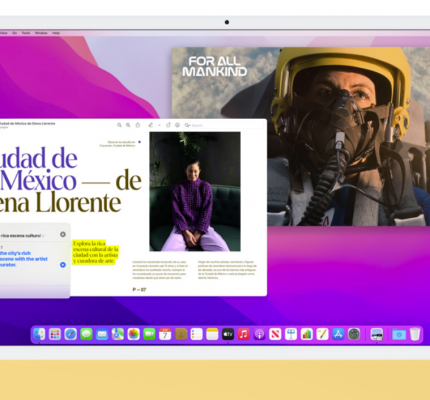Show Markup toolbar in Preview
Screen dimensions: 430x400
(x=177, y=125)
